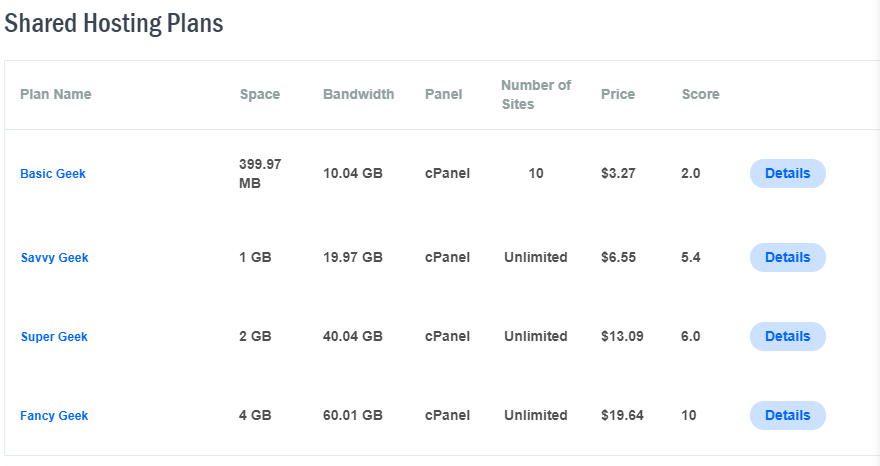Click the Panel column header
The width and height of the screenshot is (880, 466).
444,95
